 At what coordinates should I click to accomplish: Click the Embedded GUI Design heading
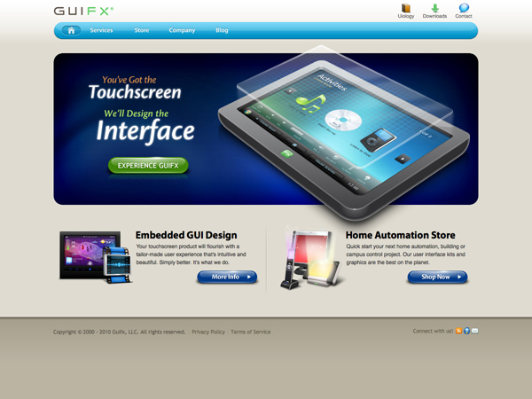tap(186, 235)
